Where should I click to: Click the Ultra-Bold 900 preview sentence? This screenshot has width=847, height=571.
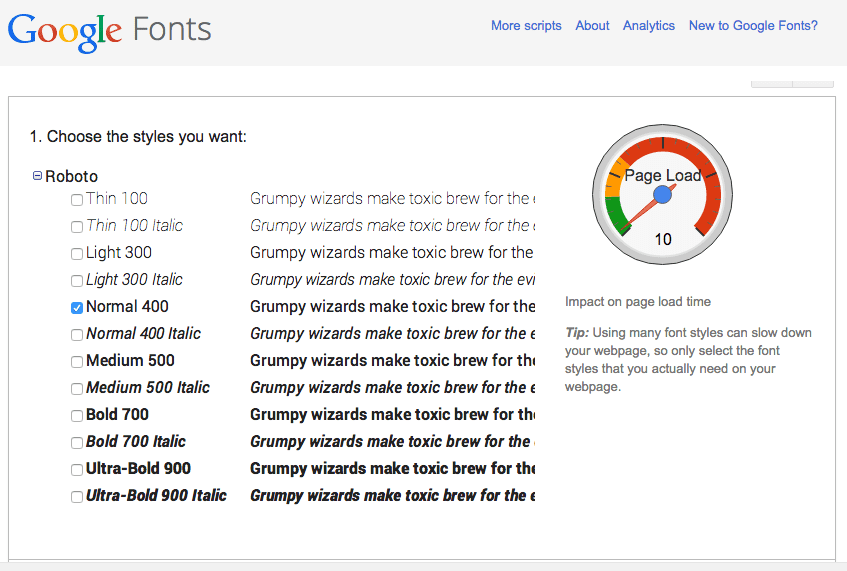pyautogui.click(x=393, y=469)
